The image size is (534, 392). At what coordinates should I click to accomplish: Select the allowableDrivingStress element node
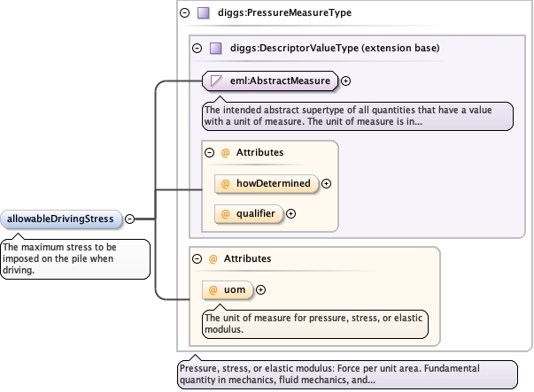(x=61, y=219)
